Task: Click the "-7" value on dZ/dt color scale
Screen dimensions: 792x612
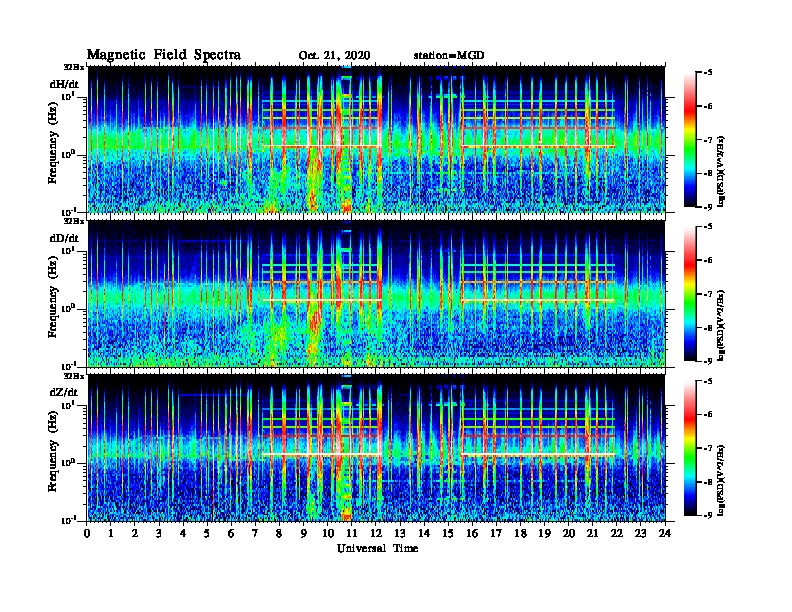Action: 708,448
